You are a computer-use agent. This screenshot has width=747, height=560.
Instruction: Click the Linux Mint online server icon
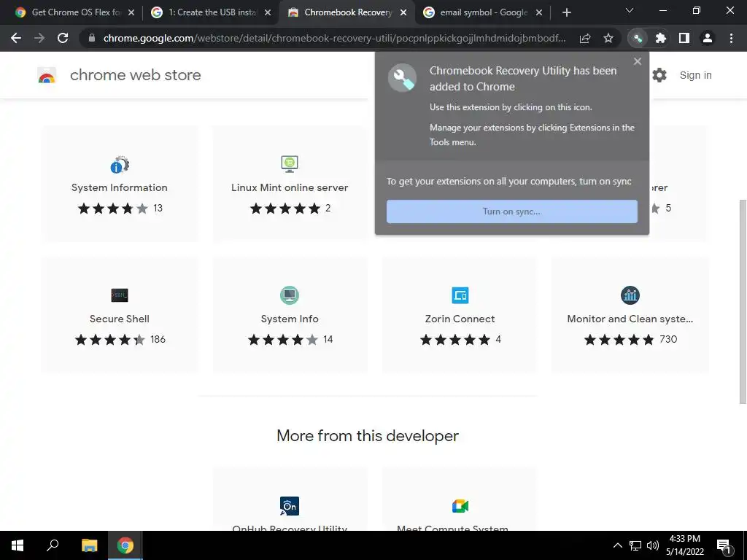(x=290, y=164)
